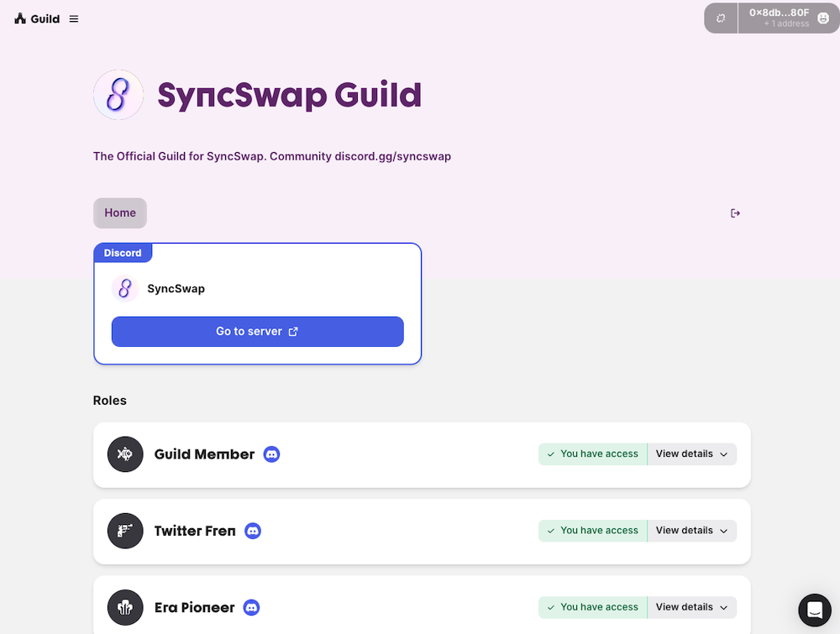Click the Go to server button
The width and height of the screenshot is (840, 634).
coord(257,332)
